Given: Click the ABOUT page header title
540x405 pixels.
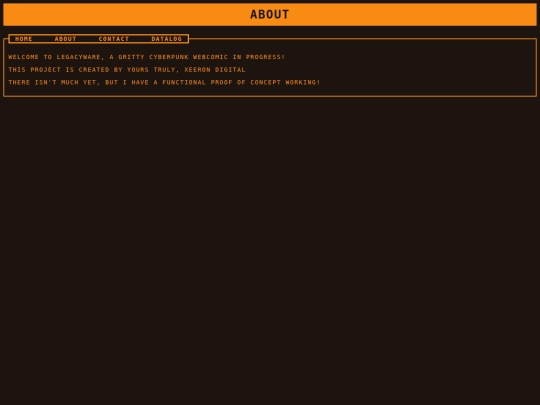Looking at the screenshot, I should 270,14.
